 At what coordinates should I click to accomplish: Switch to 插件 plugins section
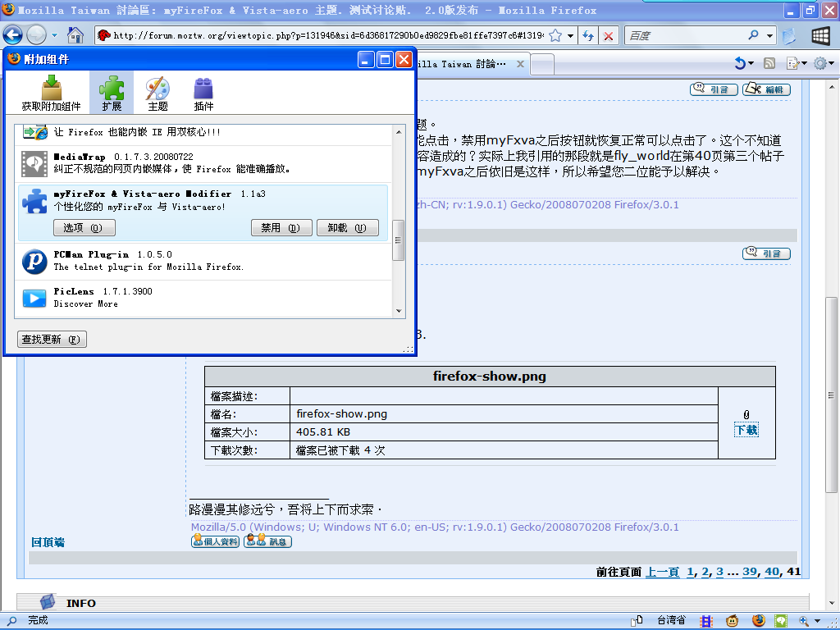pos(203,93)
